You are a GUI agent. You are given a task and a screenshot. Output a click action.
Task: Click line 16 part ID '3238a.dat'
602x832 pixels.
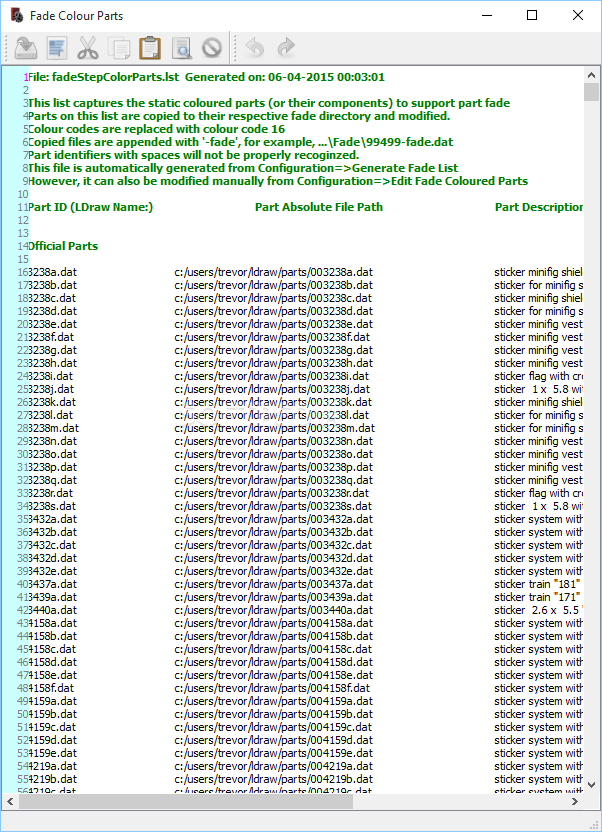click(52, 272)
